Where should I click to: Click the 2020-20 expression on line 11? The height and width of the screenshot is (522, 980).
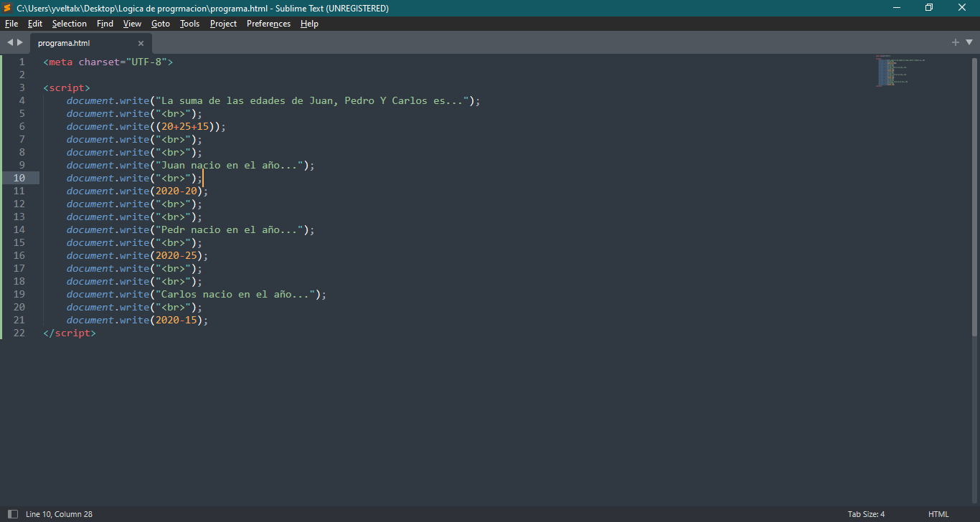tap(176, 191)
